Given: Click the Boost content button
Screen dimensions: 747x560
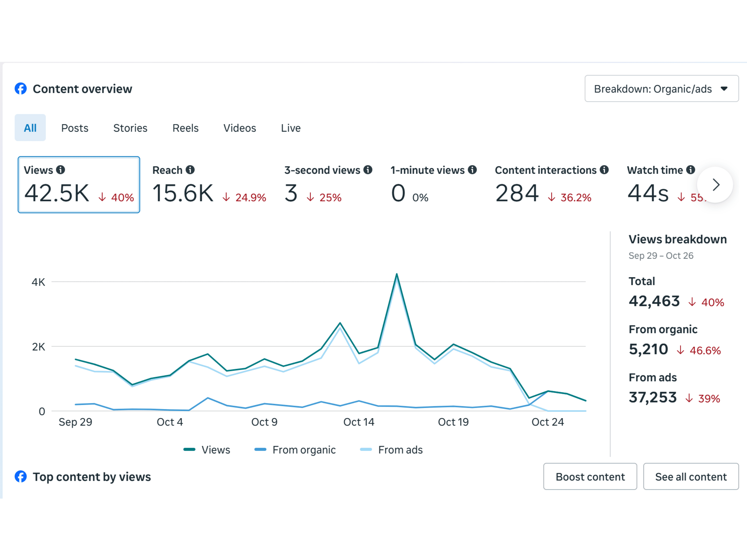Looking at the screenshot, I should 590,477.
